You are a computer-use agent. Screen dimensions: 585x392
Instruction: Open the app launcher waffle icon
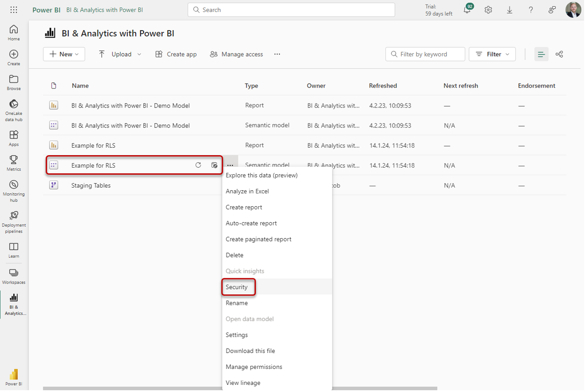[x=14, y=10]
